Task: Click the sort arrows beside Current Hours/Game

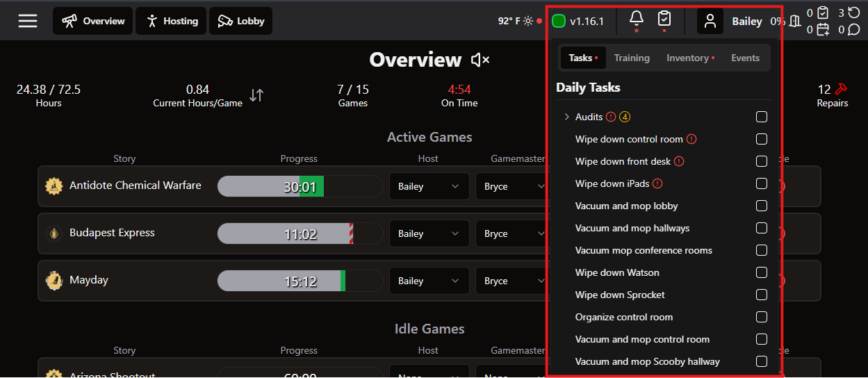Action: 256,96
